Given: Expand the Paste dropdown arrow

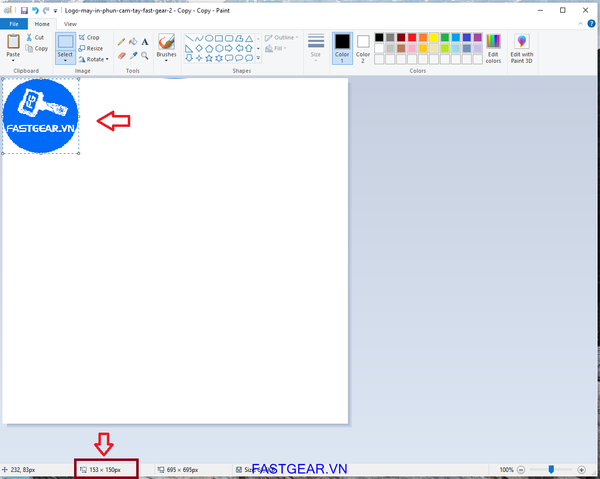Looking at the screenshot, I should 13,60.
